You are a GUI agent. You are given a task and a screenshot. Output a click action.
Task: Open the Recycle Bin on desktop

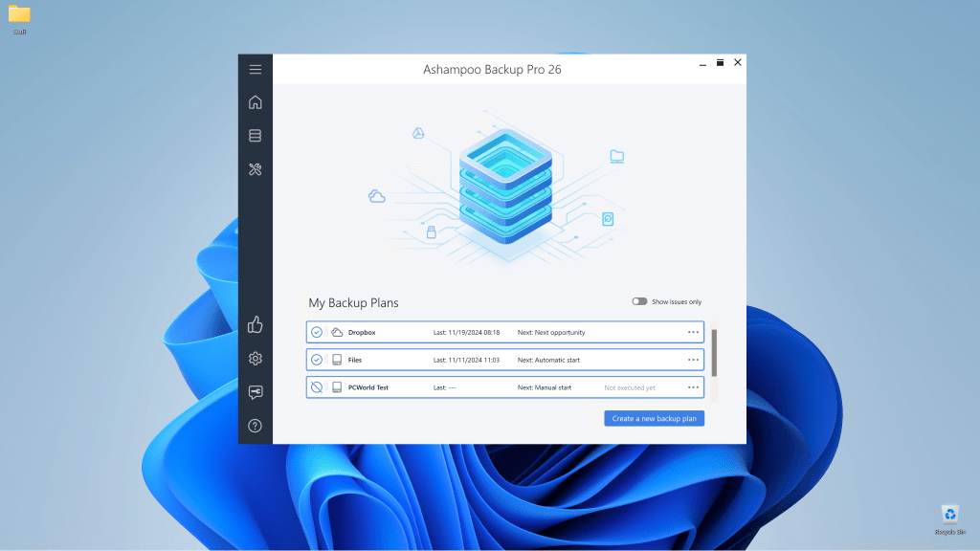coord(949,515)
